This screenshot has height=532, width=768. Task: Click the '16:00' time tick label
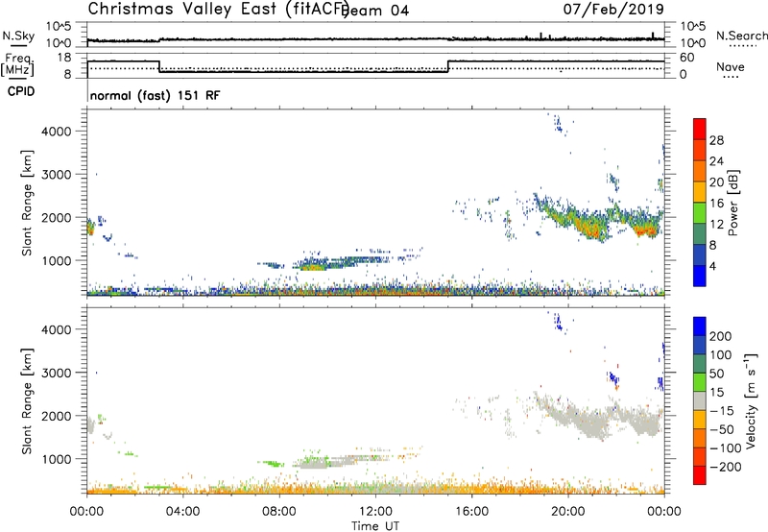471,512
